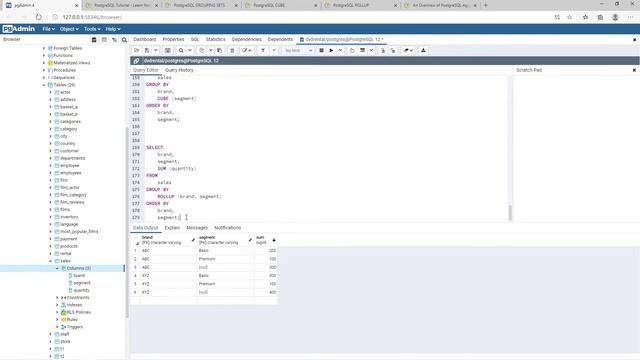
Task: Click the Delete trash icon
Action: click(232, 50)
